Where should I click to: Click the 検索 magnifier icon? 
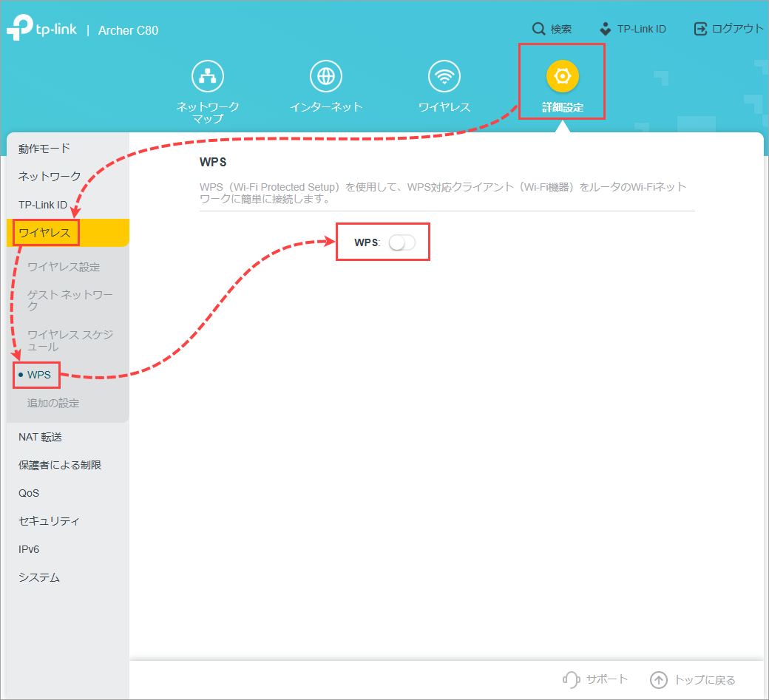[539, 29]
